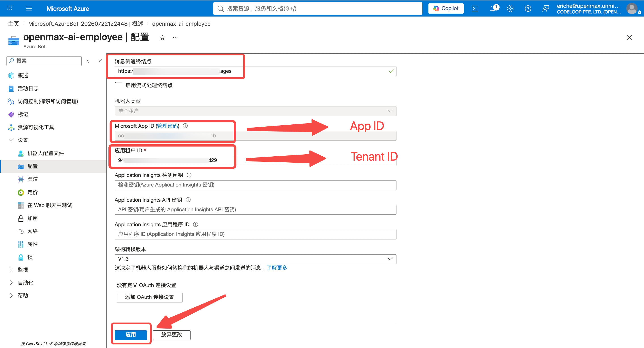This screenshot has height=348, width=644.
Task: Show info for Application Insights API 密钥
Action: 188,200
